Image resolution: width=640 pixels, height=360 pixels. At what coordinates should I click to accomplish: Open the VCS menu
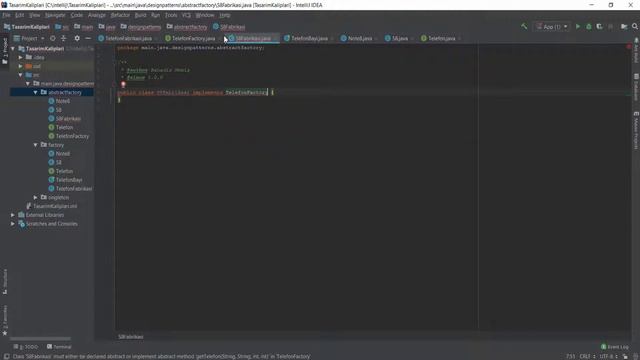tap(187, 15)
